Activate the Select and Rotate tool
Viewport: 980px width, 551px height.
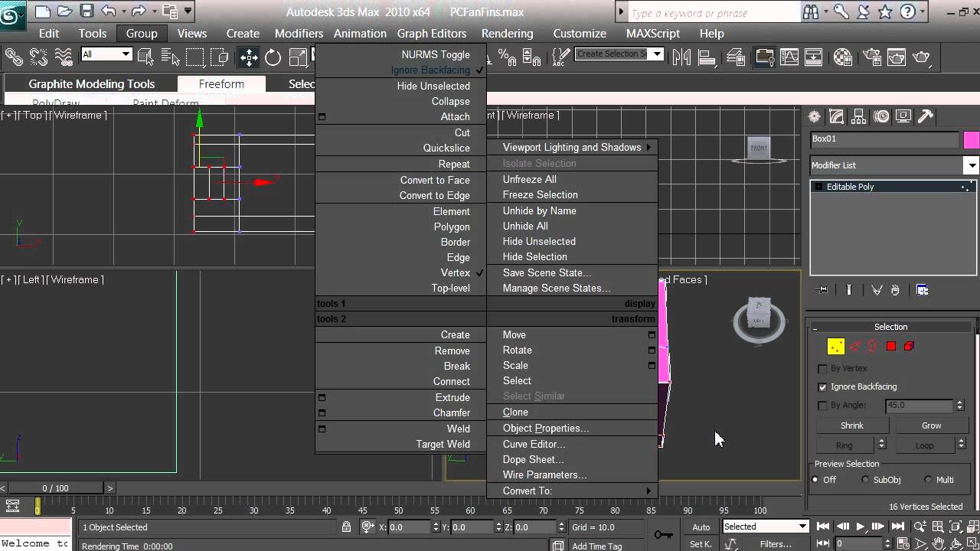(x=273, y=57)
